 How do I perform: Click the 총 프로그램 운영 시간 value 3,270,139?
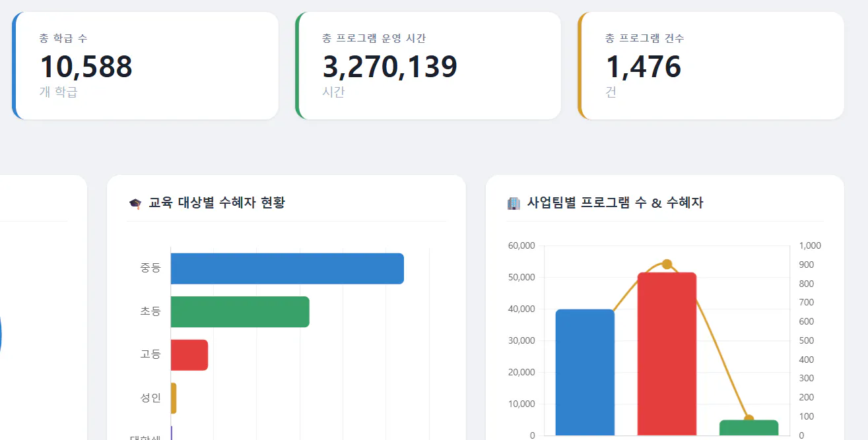click(389, 67)
